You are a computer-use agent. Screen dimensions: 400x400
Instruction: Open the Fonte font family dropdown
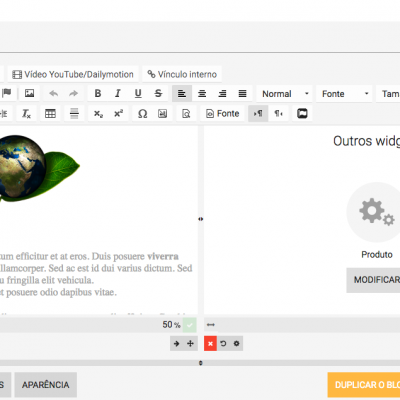[344, 94]
